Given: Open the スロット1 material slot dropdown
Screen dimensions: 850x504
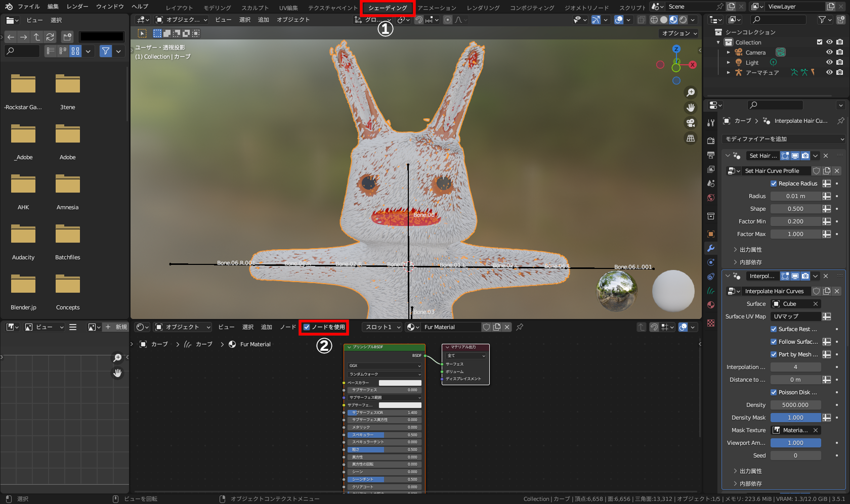Looking at the screenshot, I should click(382, 327).
